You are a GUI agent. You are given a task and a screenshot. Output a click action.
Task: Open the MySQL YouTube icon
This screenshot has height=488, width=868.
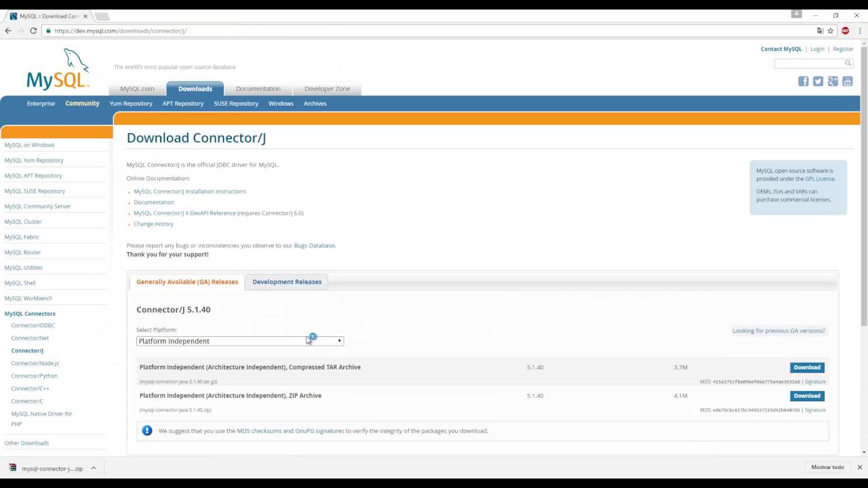(847, 81)
